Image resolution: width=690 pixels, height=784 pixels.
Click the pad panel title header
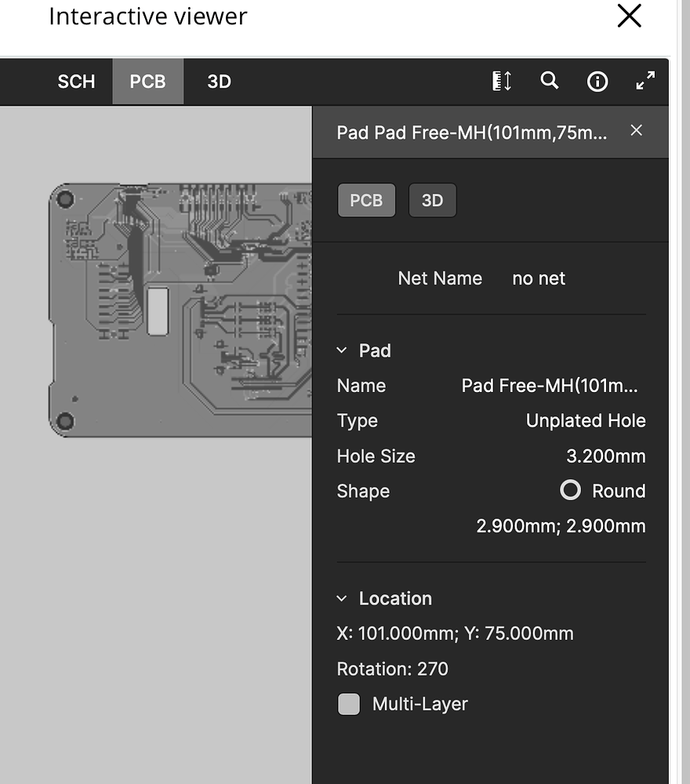coord(472,132)
